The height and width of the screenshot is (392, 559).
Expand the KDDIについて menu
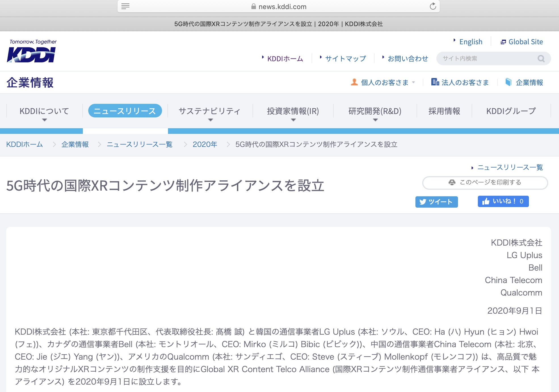44,111
